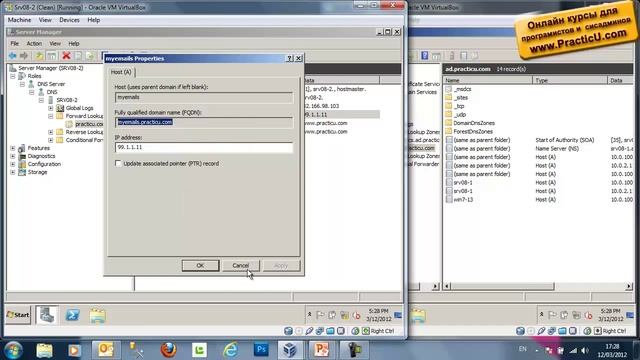Expand the Storage tree node
The image size is (640, 360).
[13, 172]
